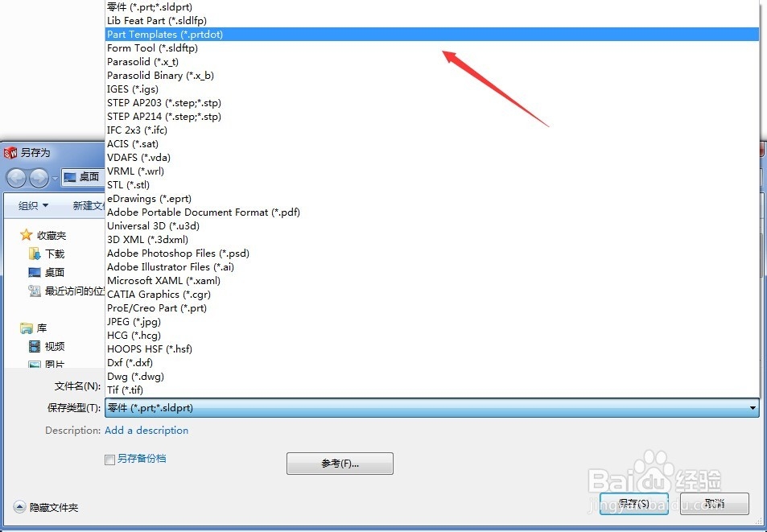767x532 pixels.
Task: Select Adobe Photoshop Files (*.psd)
Action: point(432,254)
